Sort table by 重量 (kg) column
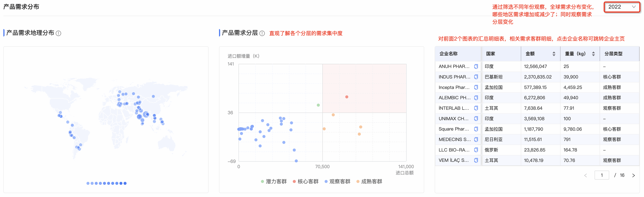 click(x=593, y=54)
